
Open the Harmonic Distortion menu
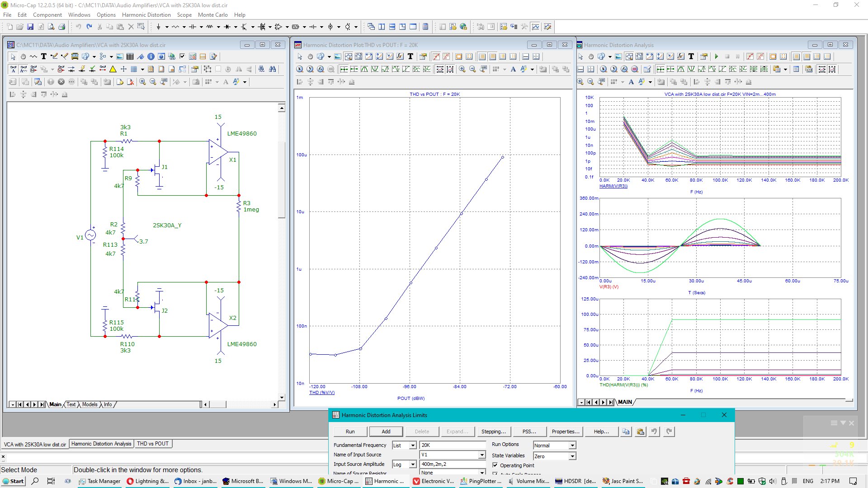click(146, 14)
